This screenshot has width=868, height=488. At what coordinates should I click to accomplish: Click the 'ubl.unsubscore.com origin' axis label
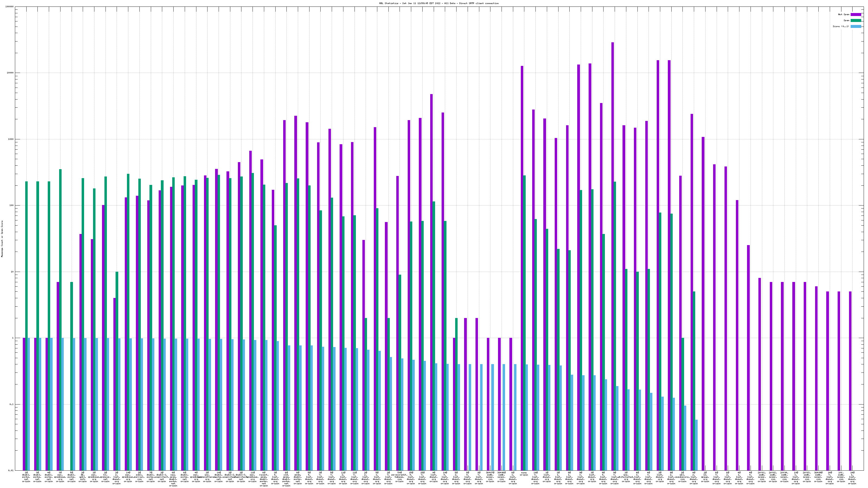point(682,477)
